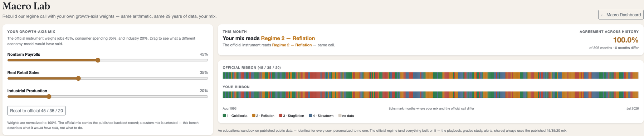Click the Macro Lab page title
This screenshot has width=644, height=136.
point(26,6)
